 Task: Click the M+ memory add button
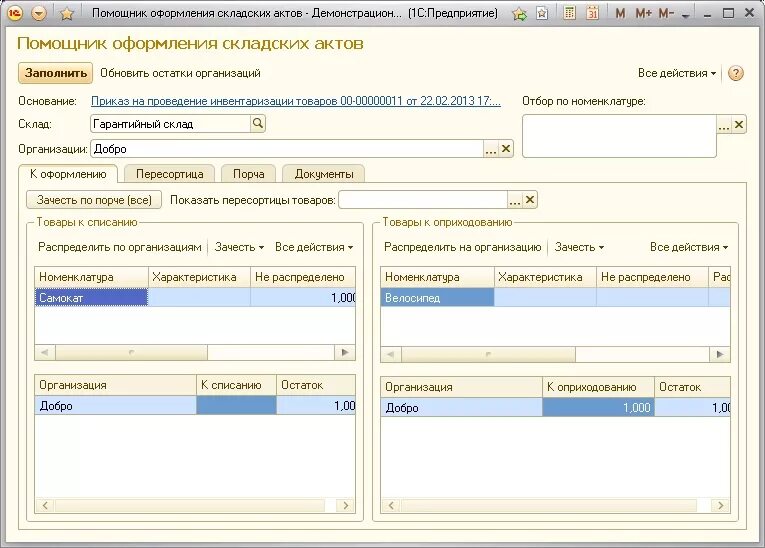click(x=644, y=14)
